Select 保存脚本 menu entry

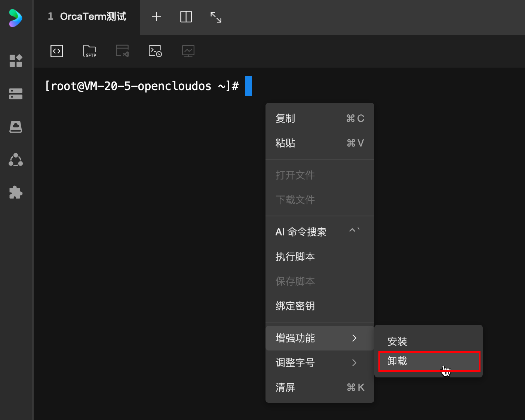pos(320,281)
